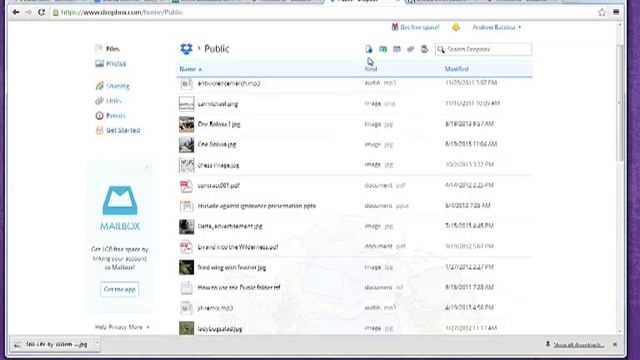Click the gift icon by Get free space
Screen dimensions: 640x360
(395, 27)
